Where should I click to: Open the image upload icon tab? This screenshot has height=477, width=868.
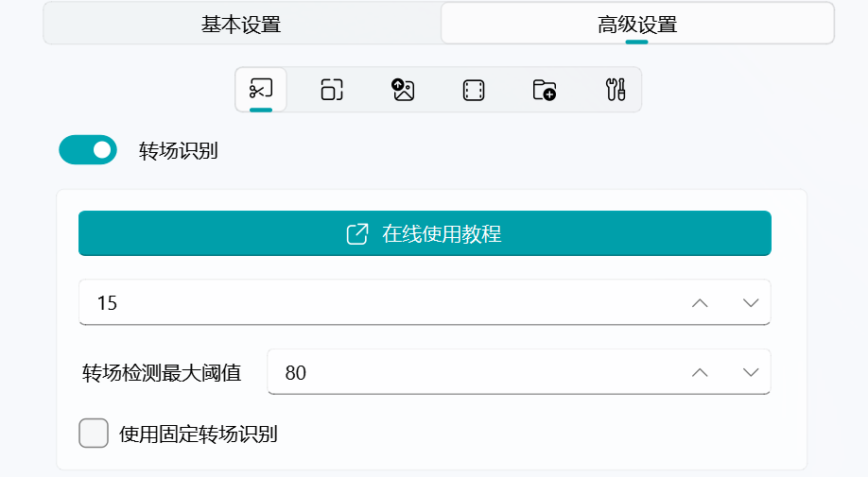(x=403, y=90)
